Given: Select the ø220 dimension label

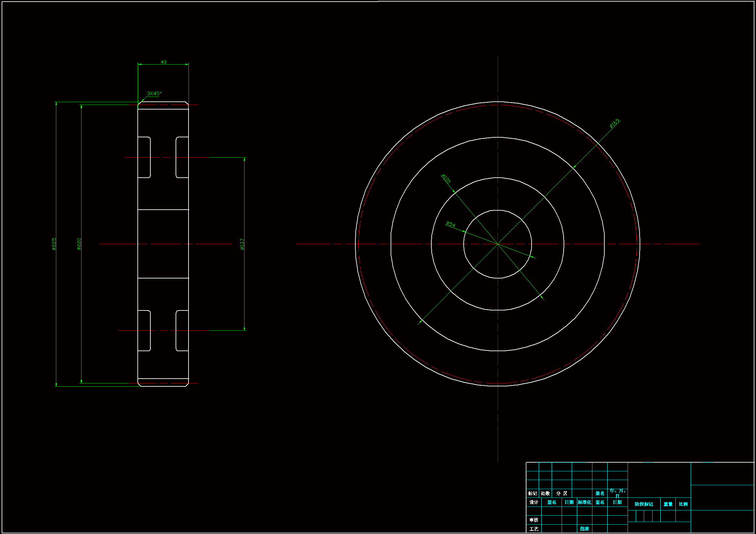Looking at the screenshot, I should point(79,244).
